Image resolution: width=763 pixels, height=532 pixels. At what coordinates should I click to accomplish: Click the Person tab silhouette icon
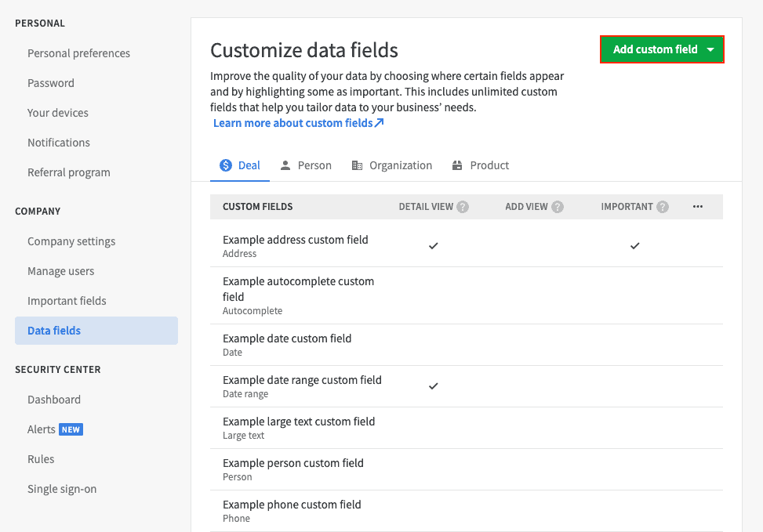[285, 165]
